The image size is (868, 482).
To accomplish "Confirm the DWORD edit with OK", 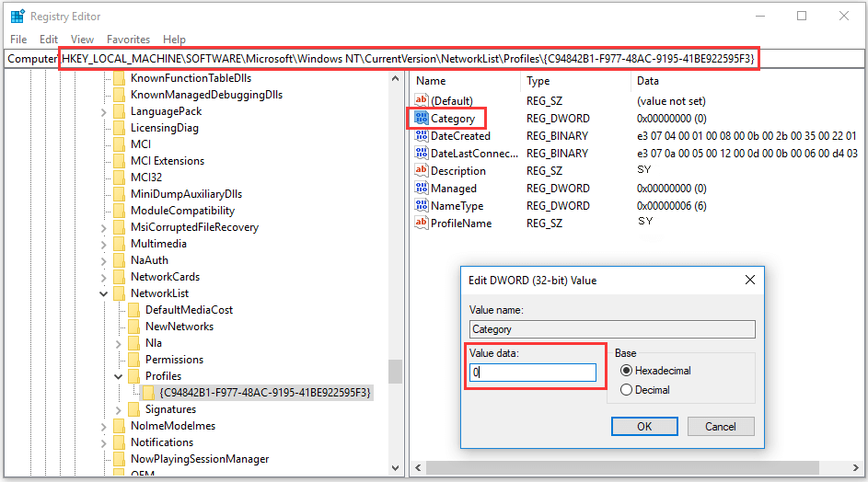I will [644, 427].
